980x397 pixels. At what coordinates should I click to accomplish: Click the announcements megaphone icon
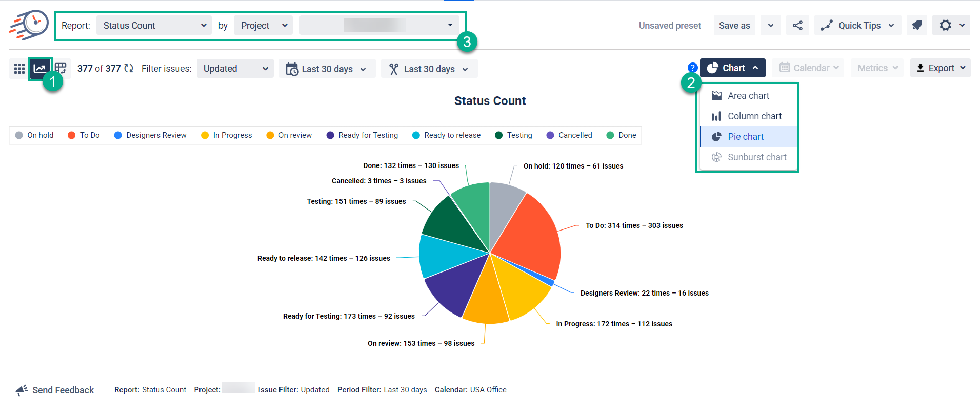pyautogui.click(x=916, y=25)
